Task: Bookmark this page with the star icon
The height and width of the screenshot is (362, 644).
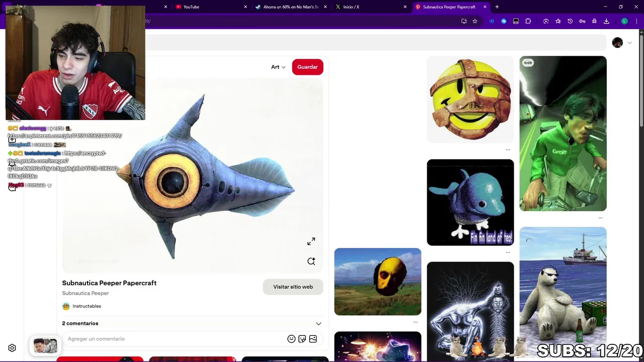Action: tap(475, 21)
